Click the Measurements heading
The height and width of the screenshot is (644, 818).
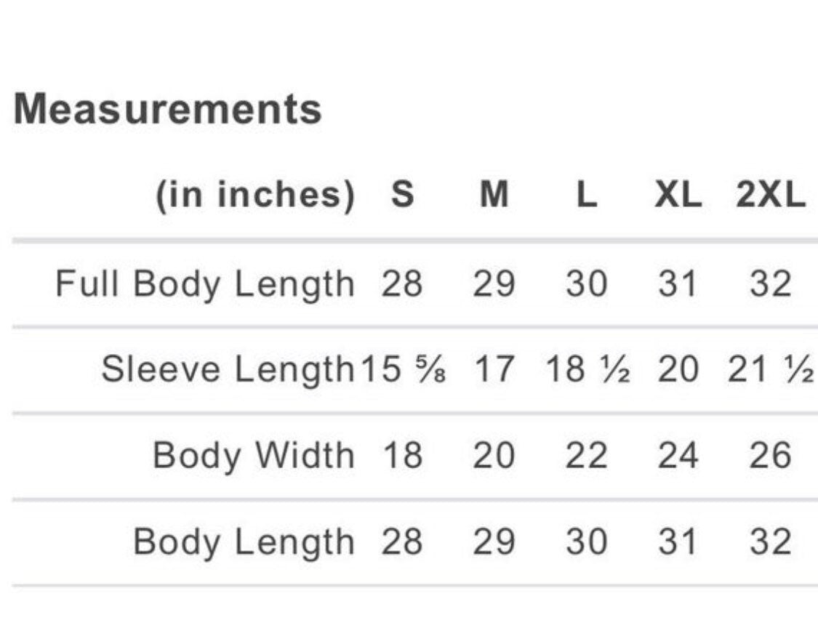click(x=167, y=110)
